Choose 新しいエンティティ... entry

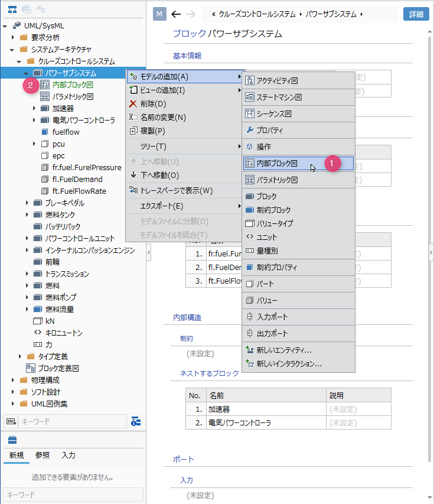(298, 350)
